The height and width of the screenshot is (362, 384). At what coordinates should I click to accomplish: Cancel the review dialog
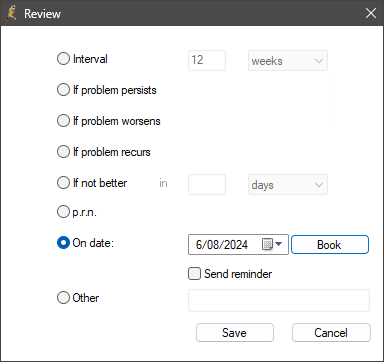331,333
